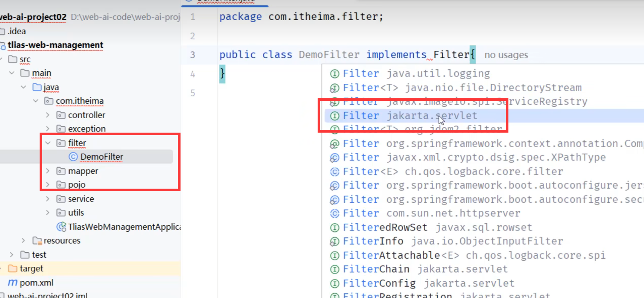Click line number 3 in the gutter
The height and width of the screenshot is (298, 644).
[193, 55]
